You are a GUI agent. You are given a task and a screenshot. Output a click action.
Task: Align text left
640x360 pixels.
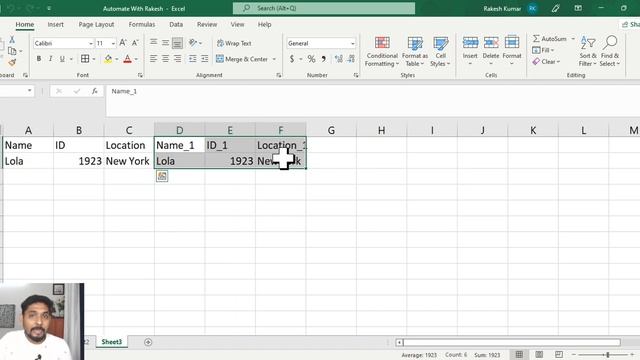[x=153, y=59]
